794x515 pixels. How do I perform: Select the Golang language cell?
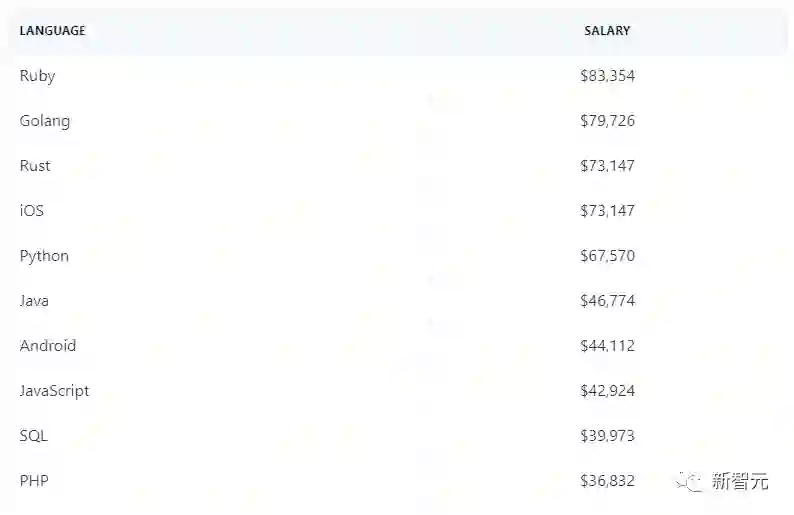(45, 121)
